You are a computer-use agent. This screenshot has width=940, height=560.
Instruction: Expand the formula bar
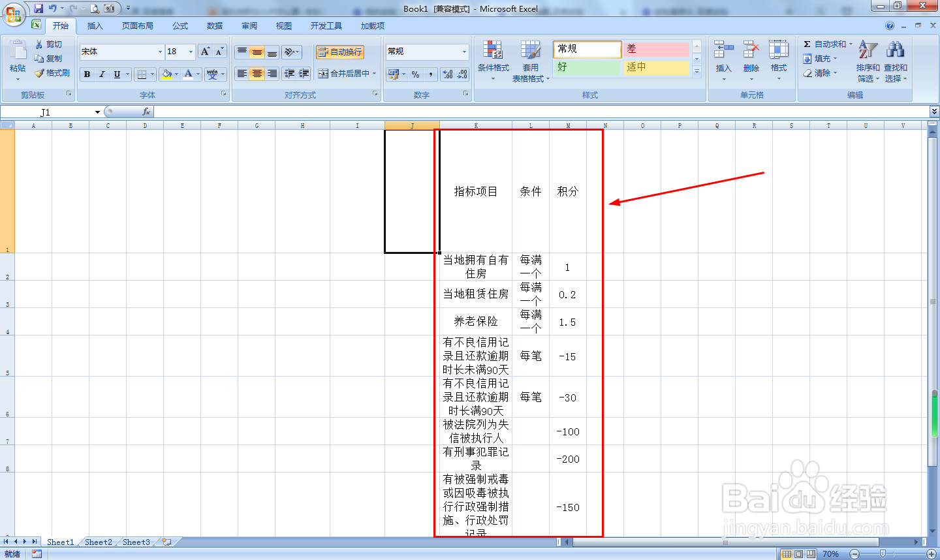[934, 112]
